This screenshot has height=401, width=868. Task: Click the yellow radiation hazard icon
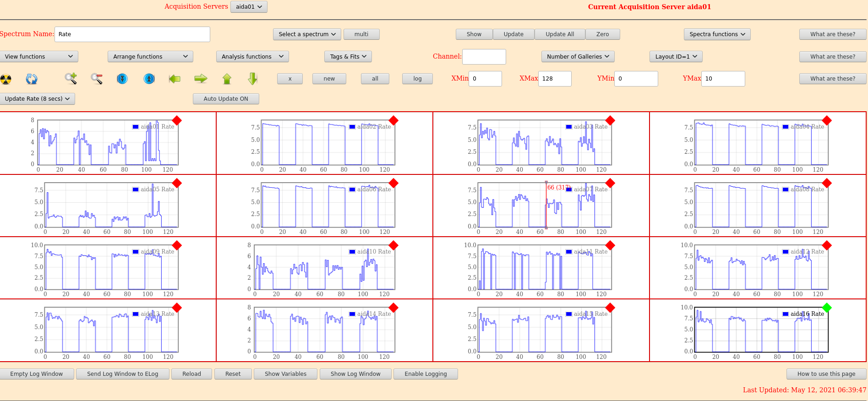point(6,79)
